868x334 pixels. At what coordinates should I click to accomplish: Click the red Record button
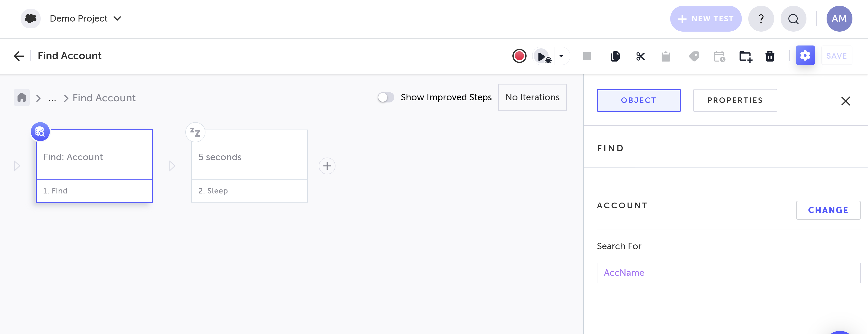(519, 56)
